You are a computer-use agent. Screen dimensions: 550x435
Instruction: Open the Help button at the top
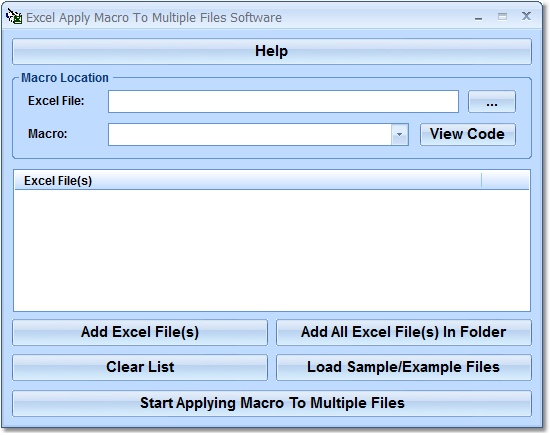[x=272, y=51]
